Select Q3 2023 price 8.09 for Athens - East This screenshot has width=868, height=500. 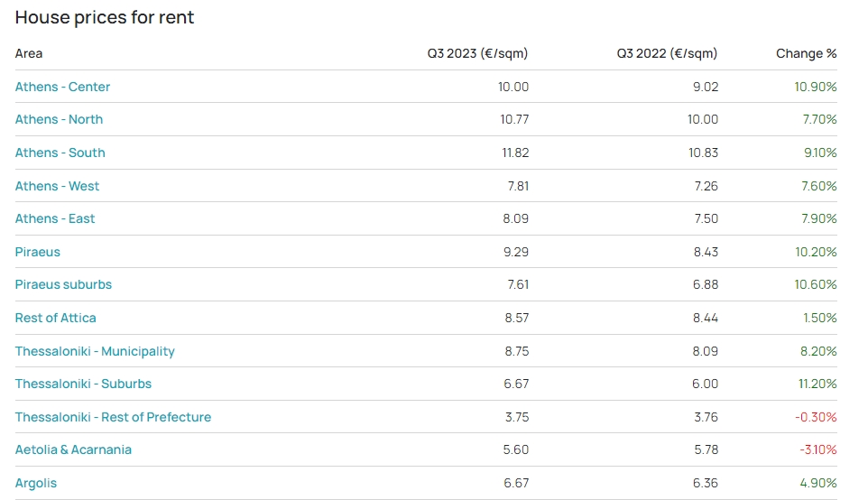[516, 218]
